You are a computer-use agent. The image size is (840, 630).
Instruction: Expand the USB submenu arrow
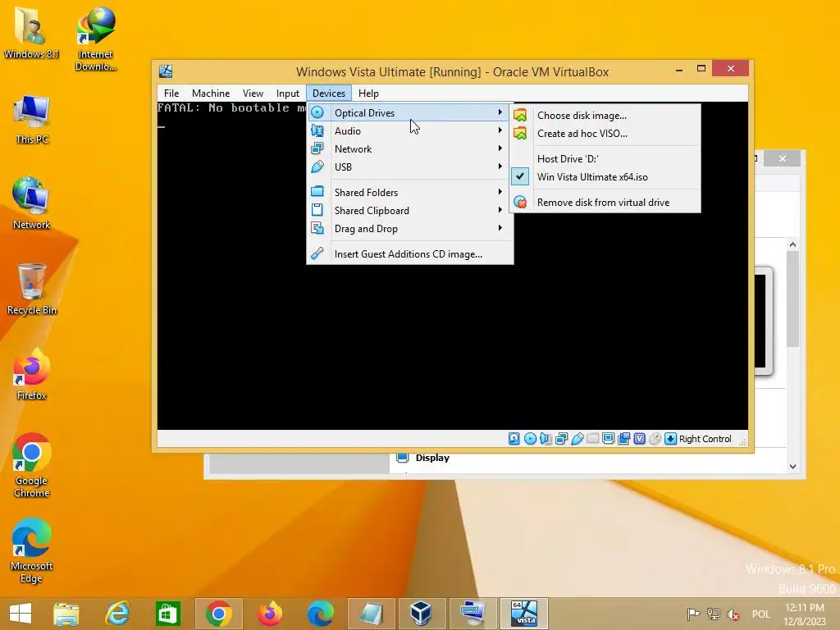pos(500,167)
